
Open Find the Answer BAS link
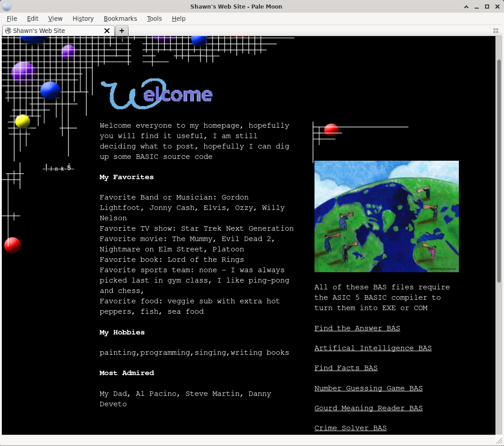point(357,328)
